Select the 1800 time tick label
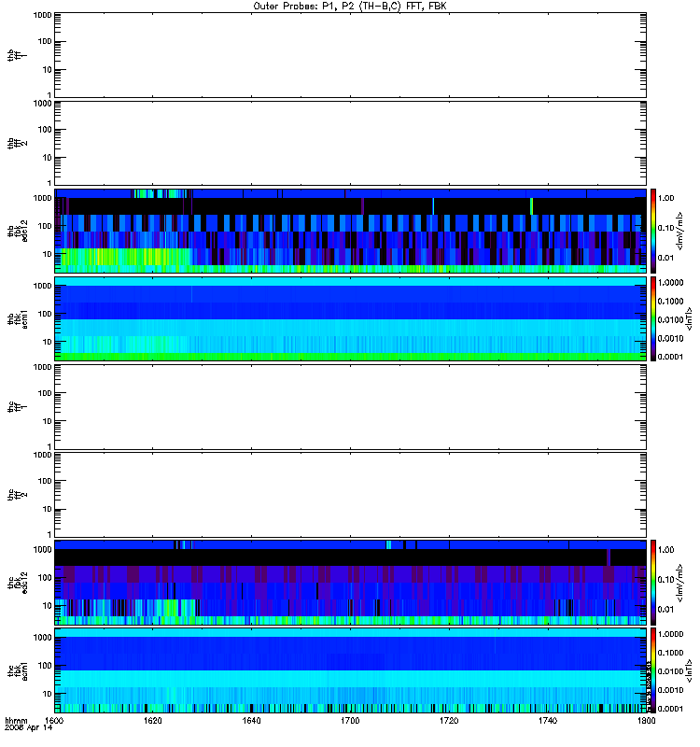 click(x=646, y=720)
